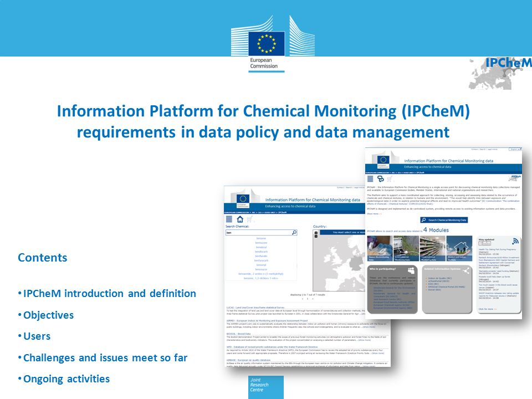Select Germany highlighted on the Country map
The height and width of the screenshot is (399, 532).
(x=355, y=264)
